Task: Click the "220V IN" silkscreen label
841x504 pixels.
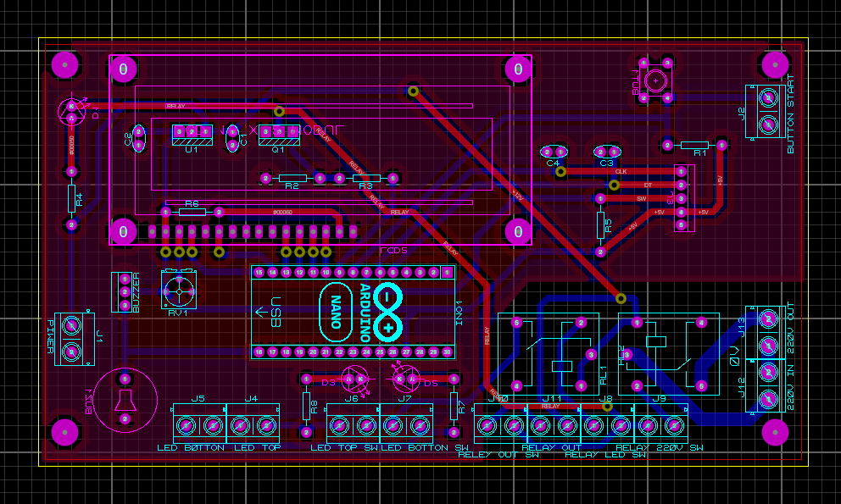Action: [x=791, y=387]
